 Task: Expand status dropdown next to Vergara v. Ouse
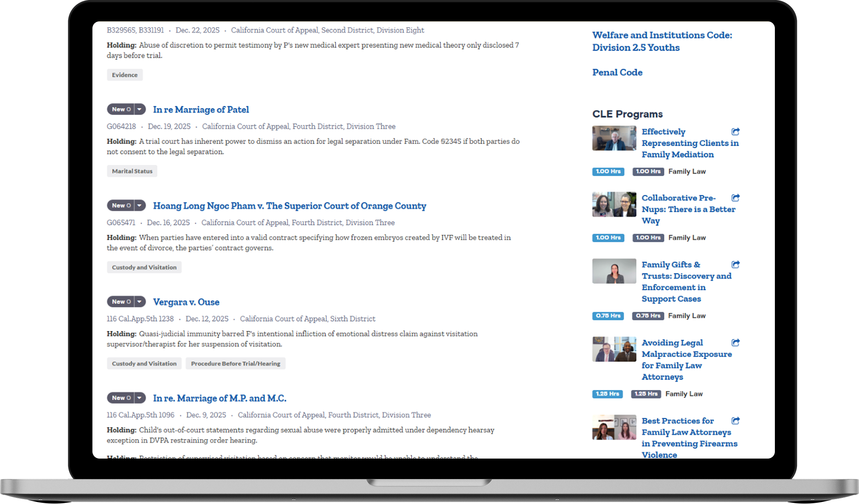pyautogui.click(x=139, y=302)
